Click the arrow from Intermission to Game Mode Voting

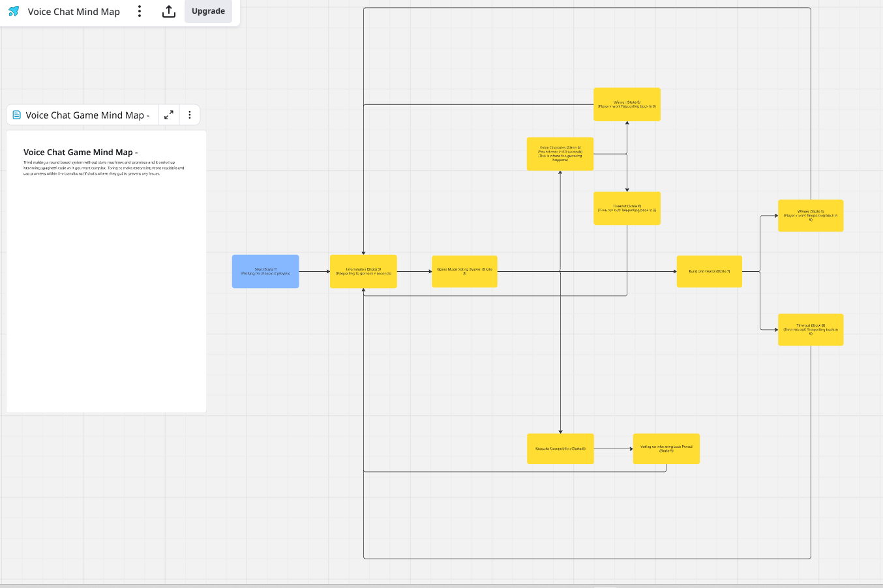coord(414,271)
